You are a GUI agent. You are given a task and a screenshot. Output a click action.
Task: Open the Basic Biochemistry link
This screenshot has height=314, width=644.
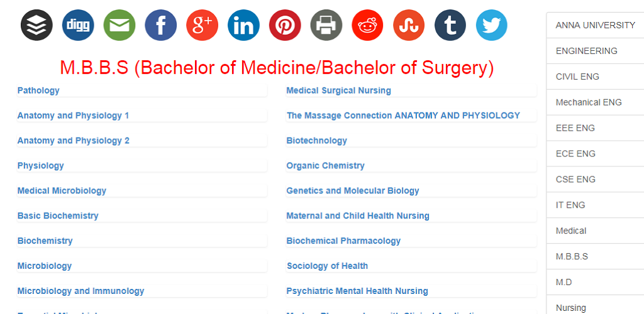point(58,215)
